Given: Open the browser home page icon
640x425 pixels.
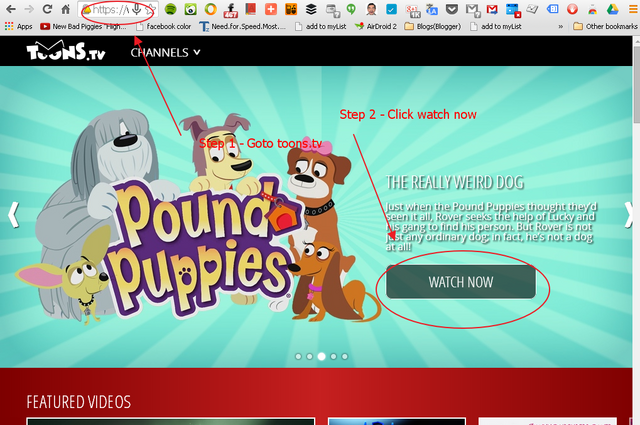Looking at the screenshot, I should tap(65, 9).
